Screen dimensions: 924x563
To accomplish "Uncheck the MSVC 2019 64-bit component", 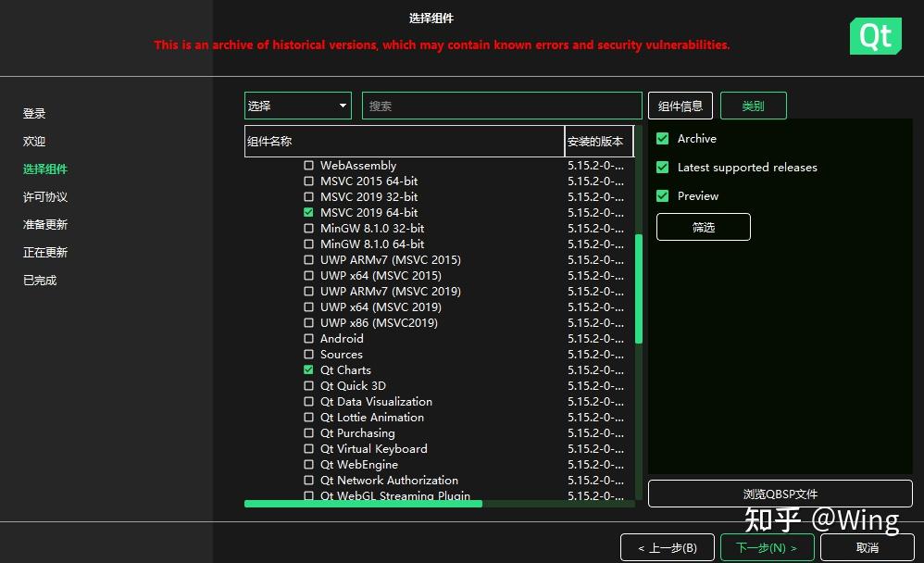I will [x=308, y=212].
